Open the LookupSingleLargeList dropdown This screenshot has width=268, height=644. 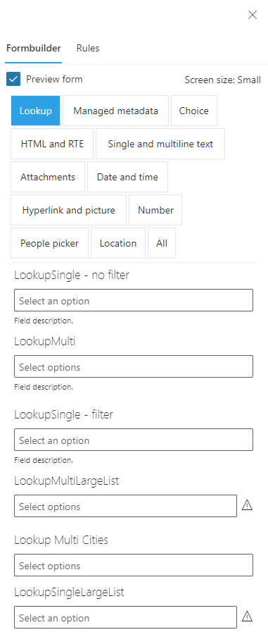tap(125, 617)
